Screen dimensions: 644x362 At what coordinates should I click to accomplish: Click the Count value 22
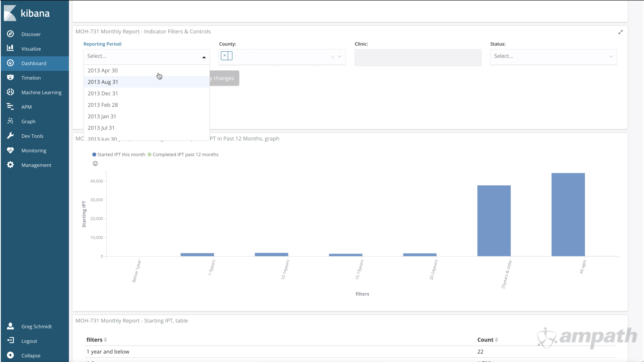point(480,352)
